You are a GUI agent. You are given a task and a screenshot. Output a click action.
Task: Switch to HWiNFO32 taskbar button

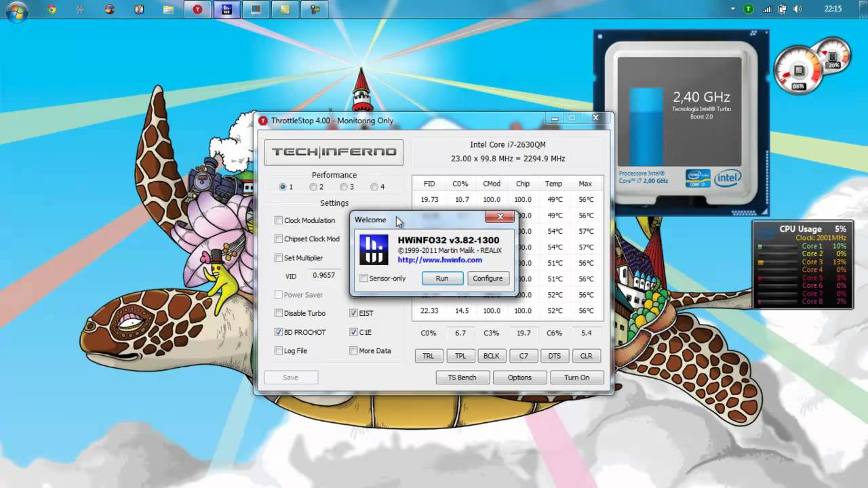pos(226,9)
